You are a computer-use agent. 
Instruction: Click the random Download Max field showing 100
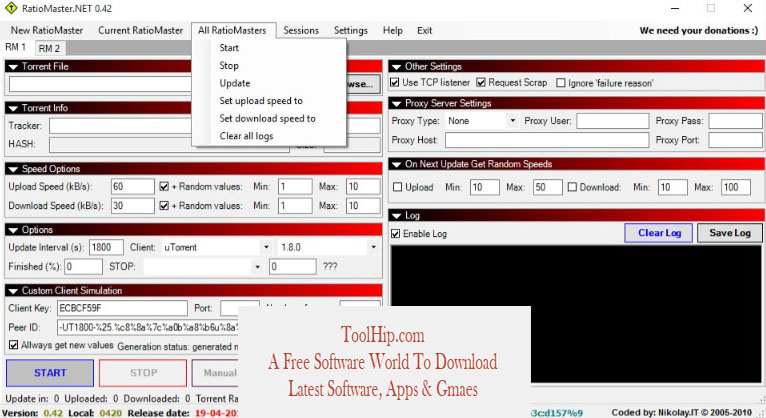[x=736, y=187]
